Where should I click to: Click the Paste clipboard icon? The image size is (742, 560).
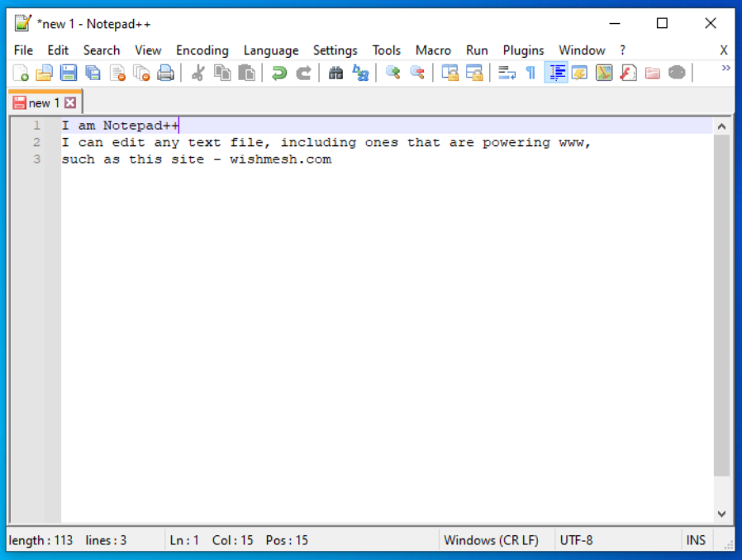[x=246, y=73]
